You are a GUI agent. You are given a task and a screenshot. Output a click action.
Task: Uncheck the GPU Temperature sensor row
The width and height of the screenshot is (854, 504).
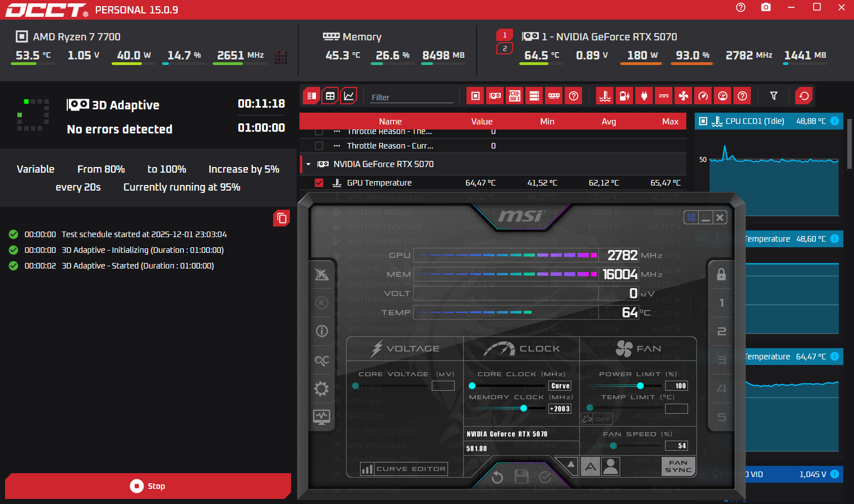(319, 183)
